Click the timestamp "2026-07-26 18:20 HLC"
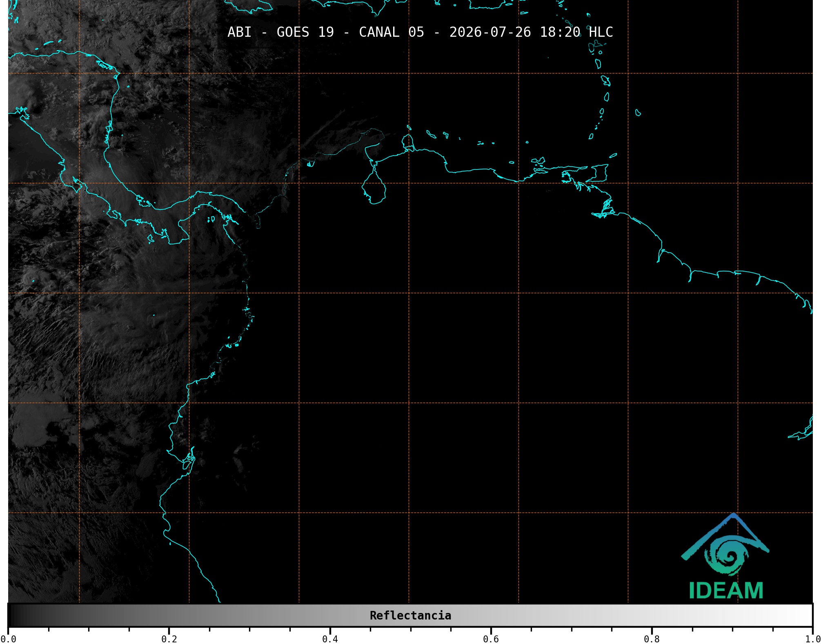821x644 pixels. pyautogui.click(x=531, y=32)
